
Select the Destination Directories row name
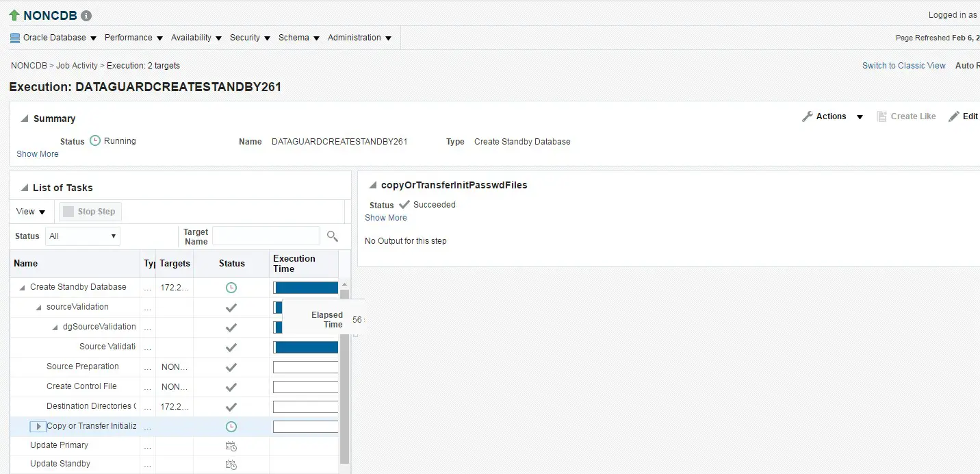[x=91, y=406]
